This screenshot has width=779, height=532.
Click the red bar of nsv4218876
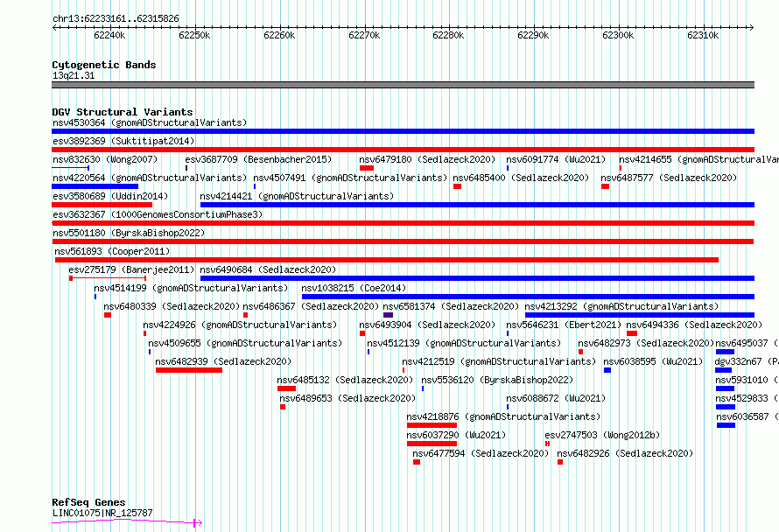pos(432,425)
